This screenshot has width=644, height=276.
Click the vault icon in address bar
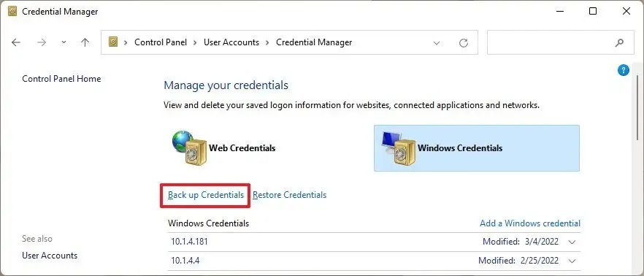[113, 42]
